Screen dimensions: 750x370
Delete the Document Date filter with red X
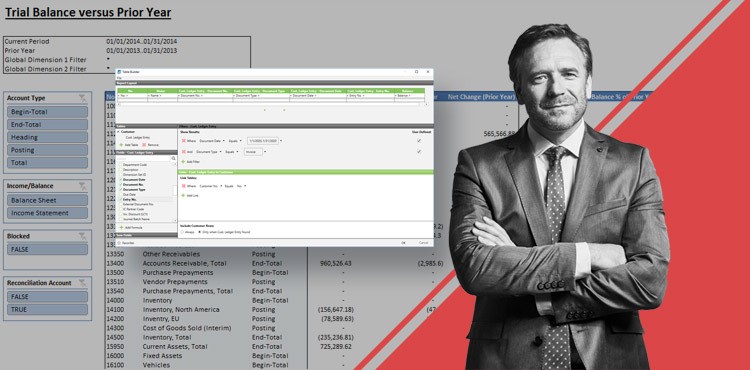pyautogui.click(x=184, y=141)
